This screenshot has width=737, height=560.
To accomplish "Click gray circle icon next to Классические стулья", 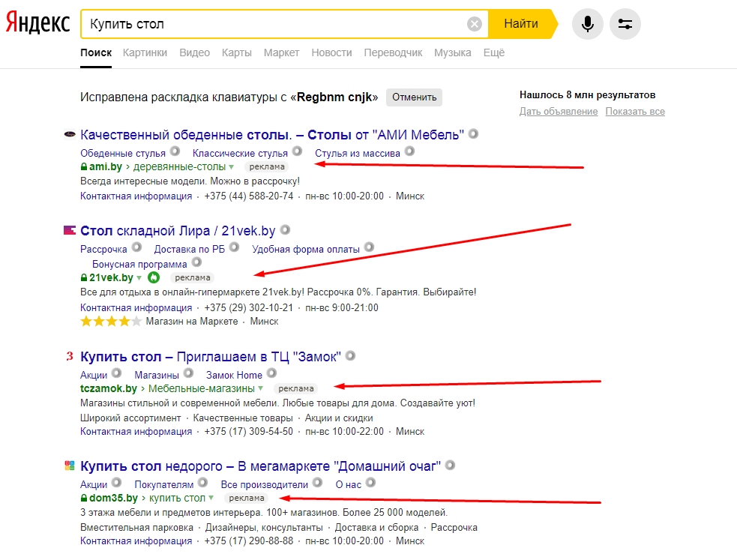I will 297,151.
